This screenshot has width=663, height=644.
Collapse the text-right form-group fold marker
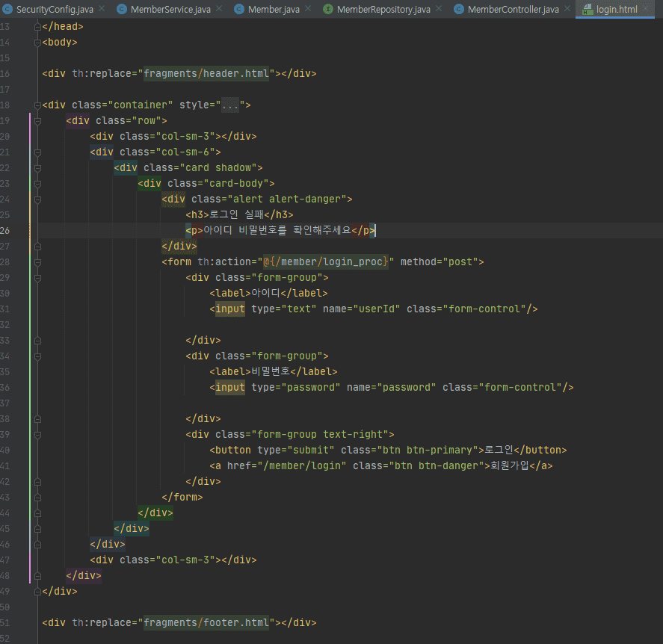pyautogui.click(x=37, y=434)
